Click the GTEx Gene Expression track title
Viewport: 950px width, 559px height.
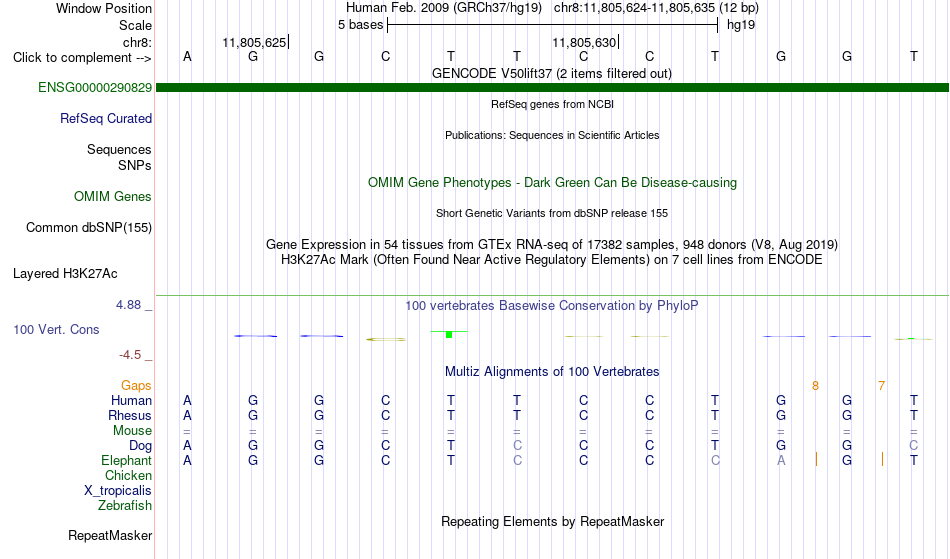coord(552,244)
